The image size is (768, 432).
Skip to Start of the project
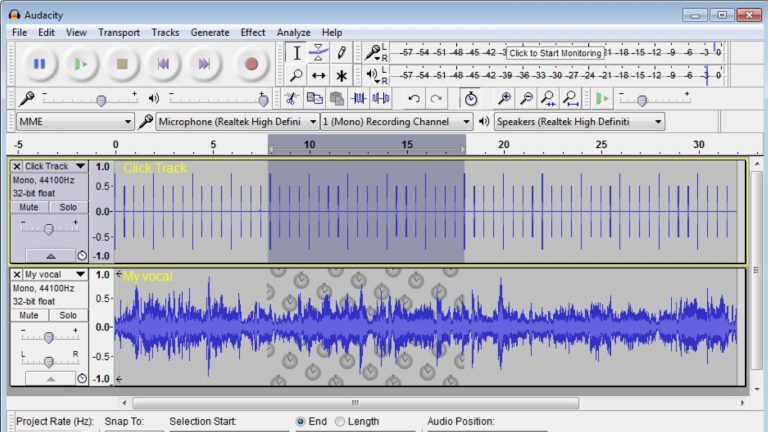click(x=163, y=64)
